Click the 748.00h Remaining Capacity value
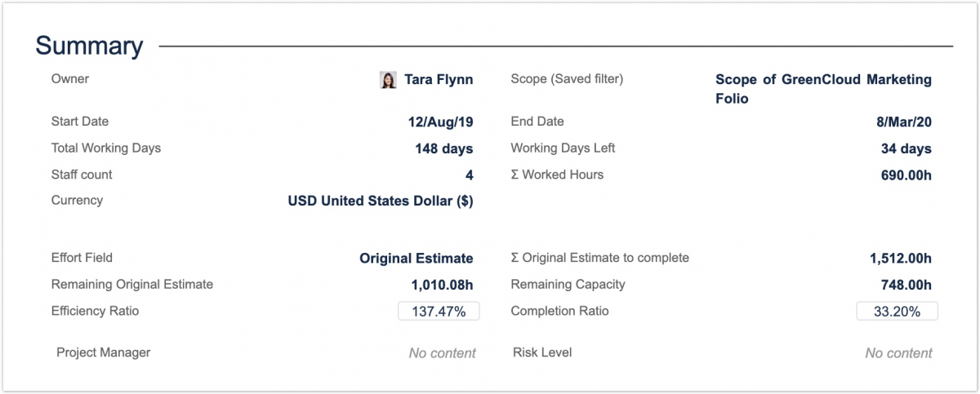Screen dimensions: 980x394 click(902, 285)
